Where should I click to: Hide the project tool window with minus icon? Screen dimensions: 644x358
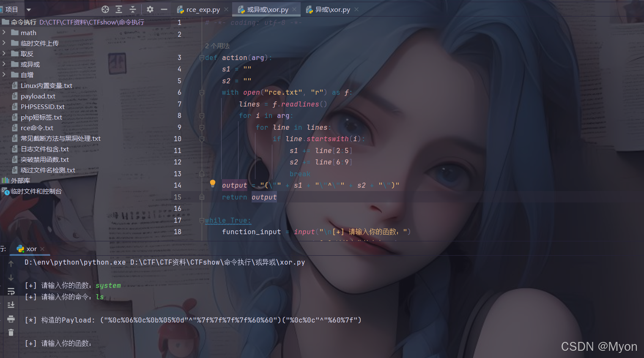click(164, 9)
